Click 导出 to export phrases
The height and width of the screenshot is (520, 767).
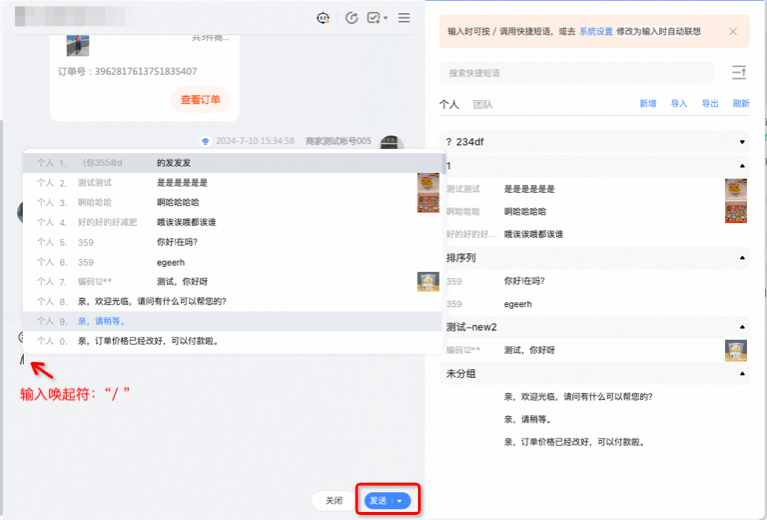(x=710, y=103)
